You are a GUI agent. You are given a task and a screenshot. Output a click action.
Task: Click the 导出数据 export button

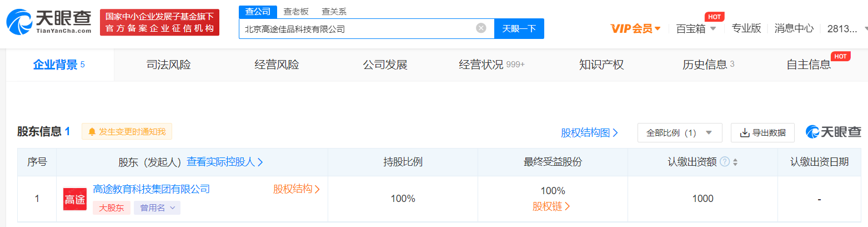point(762,132)
